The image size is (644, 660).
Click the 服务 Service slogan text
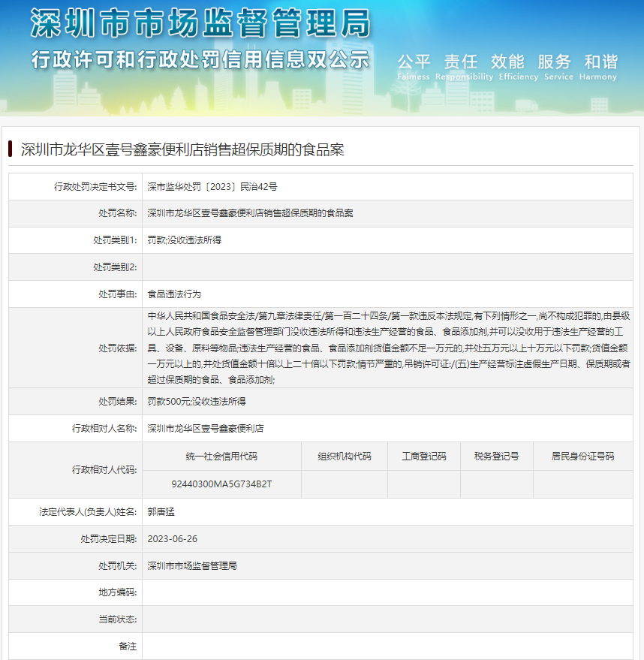click(558, 67)
